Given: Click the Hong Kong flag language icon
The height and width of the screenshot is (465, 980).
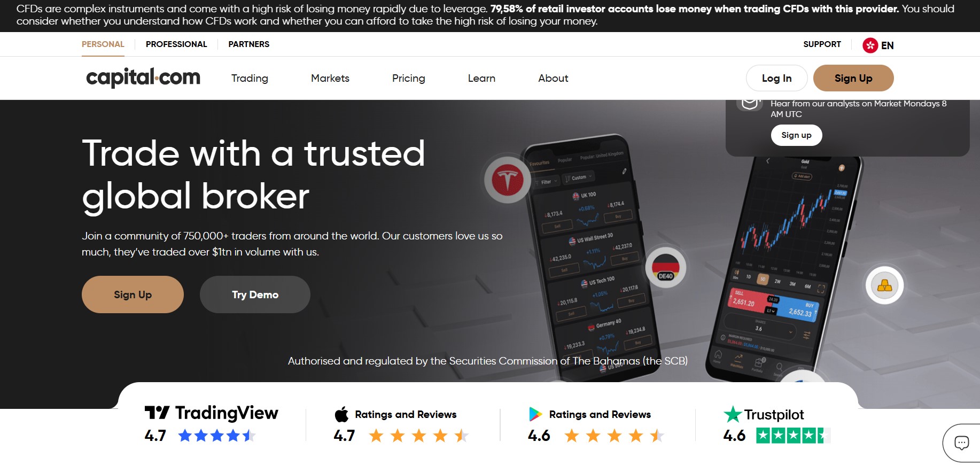Looking at the screenshot, I should pos(870,45).
